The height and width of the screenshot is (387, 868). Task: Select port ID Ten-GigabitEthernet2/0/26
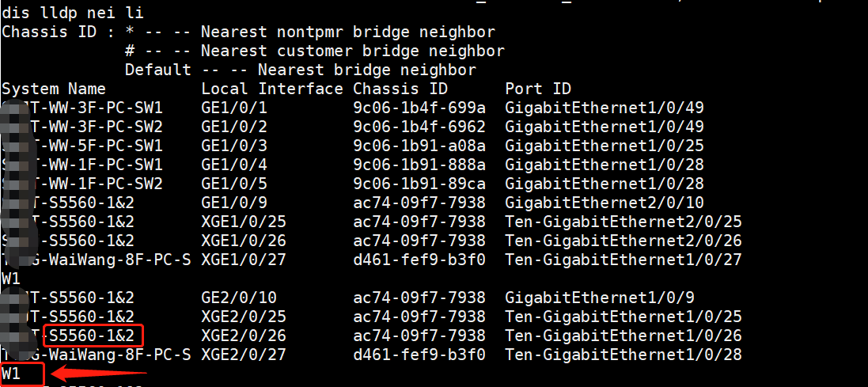tap(624, 241)
